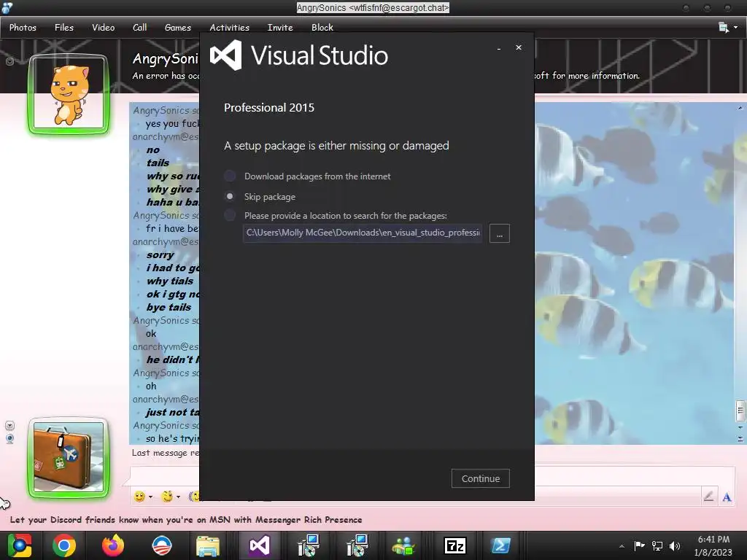Minimize the Visual Studio setup dialog
This screenshot has width=747, height=560.
point(499,48)
